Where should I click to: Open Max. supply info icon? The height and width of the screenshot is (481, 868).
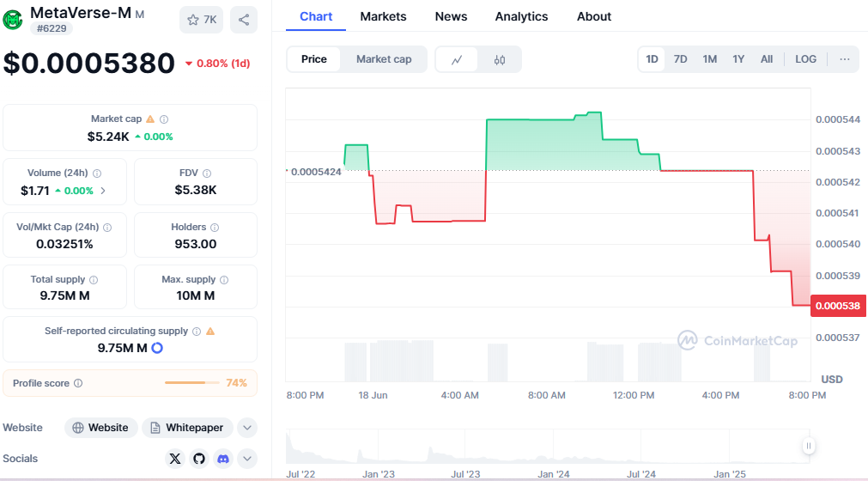(x=224, y=280)
